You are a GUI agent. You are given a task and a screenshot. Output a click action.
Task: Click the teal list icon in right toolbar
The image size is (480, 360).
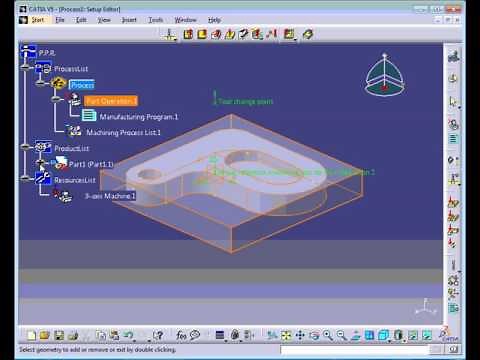pos(453,138)
